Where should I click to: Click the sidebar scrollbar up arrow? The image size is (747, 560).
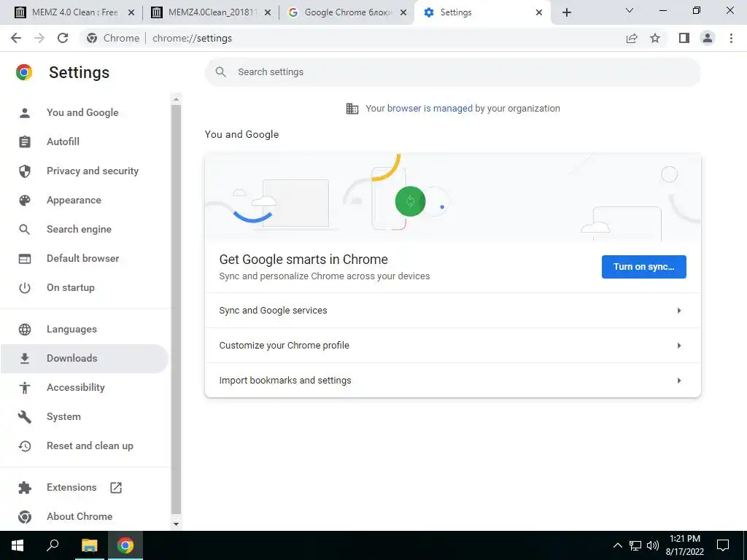176,99
